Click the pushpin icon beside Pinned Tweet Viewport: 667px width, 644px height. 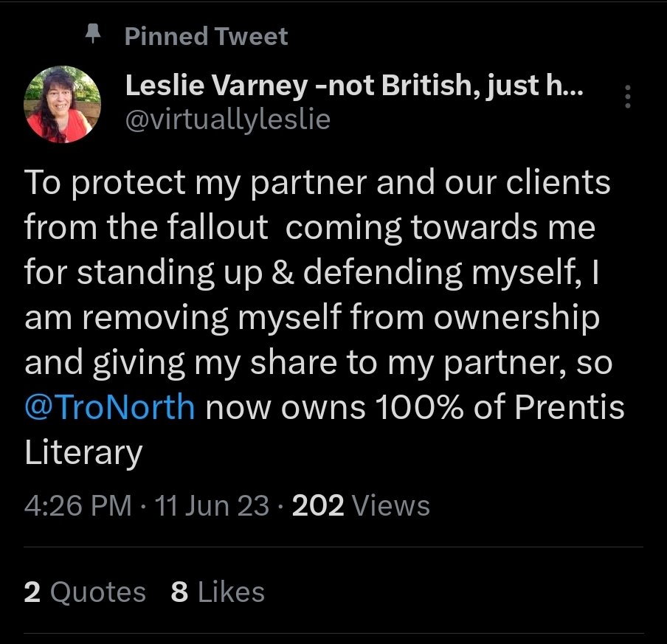click(93, 36)
